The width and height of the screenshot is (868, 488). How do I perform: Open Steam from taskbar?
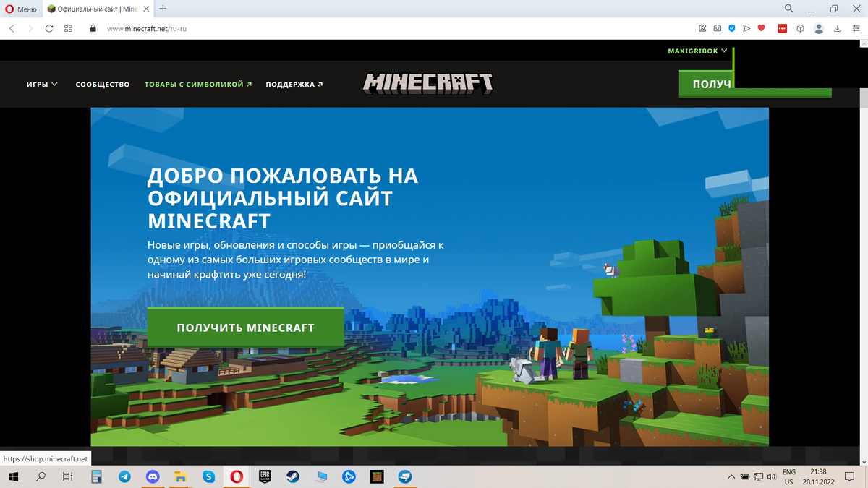(292, 476)
